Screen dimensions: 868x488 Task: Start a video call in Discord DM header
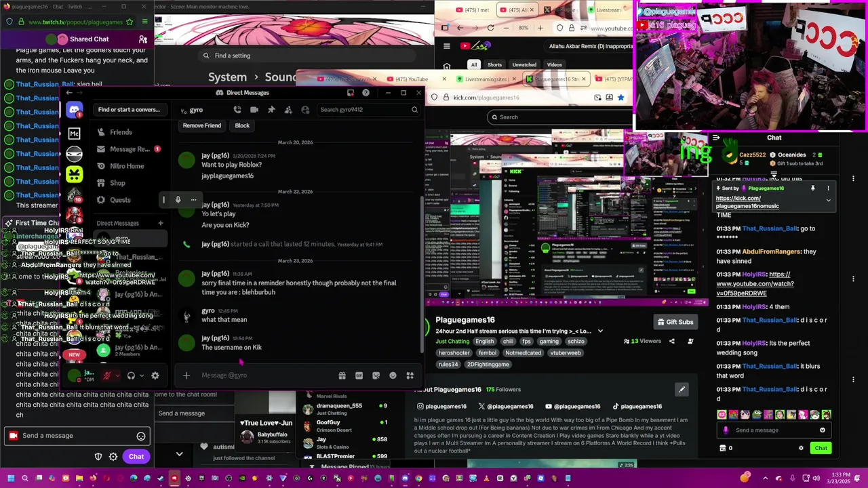(x=254, y=110)
